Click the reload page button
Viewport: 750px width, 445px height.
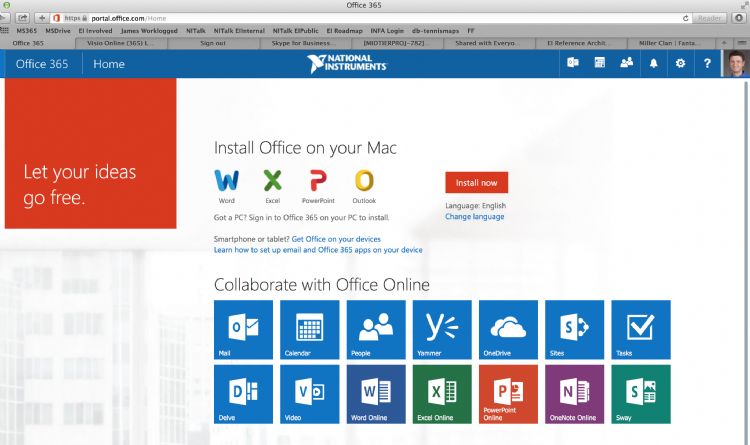[x=685, y=18]
